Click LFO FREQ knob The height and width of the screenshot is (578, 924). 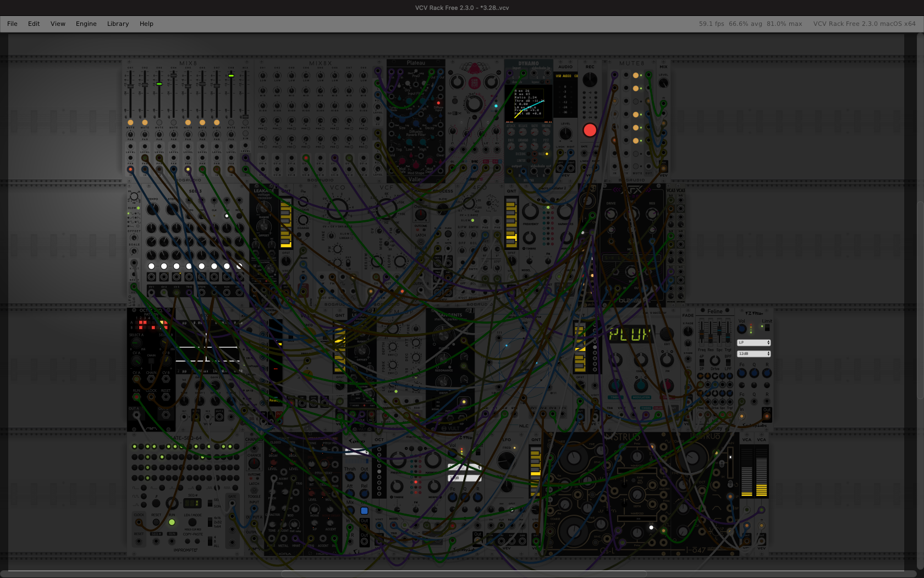click(507, 461)
